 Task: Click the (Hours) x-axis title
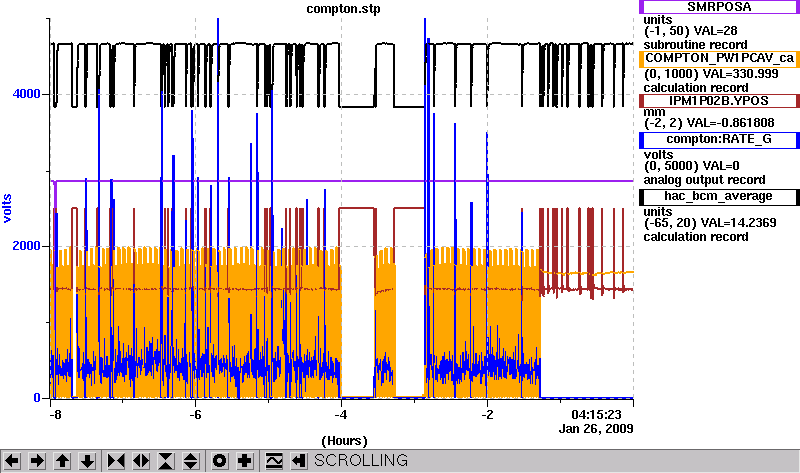tap(344, 441)
